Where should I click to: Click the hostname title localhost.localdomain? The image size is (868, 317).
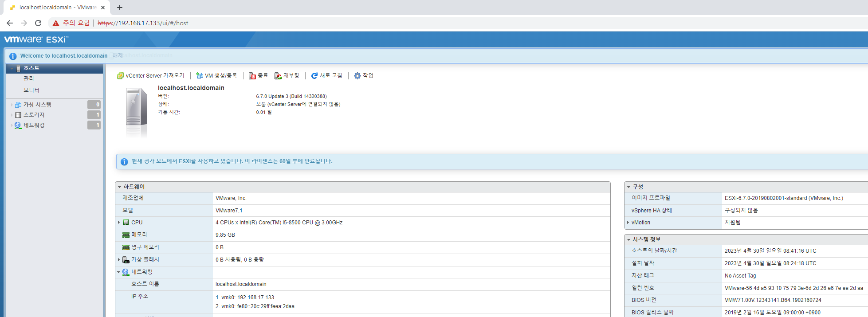point(191,88)
